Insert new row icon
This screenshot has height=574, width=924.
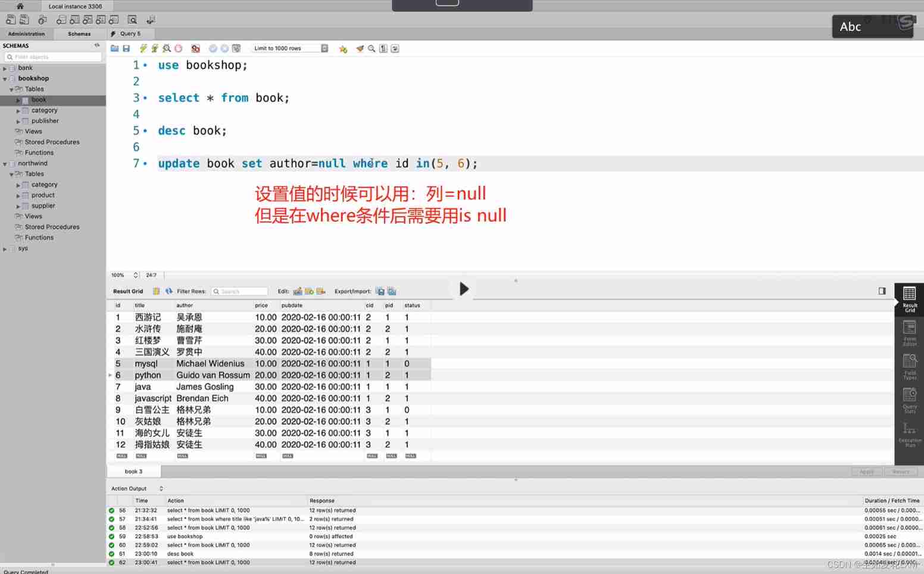pyautogui.click(x=309, y=291)
